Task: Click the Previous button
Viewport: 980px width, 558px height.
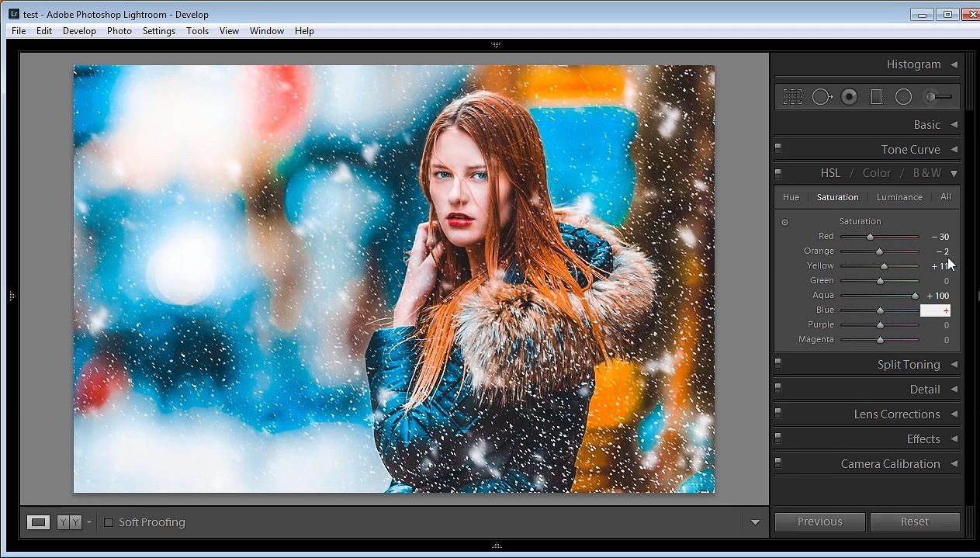Action: (819, 522)
